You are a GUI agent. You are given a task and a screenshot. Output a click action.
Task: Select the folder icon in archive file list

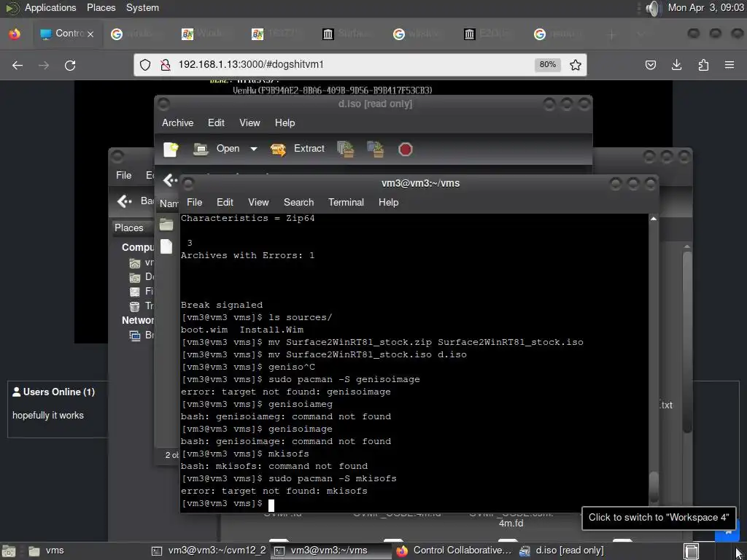(166, 225)
